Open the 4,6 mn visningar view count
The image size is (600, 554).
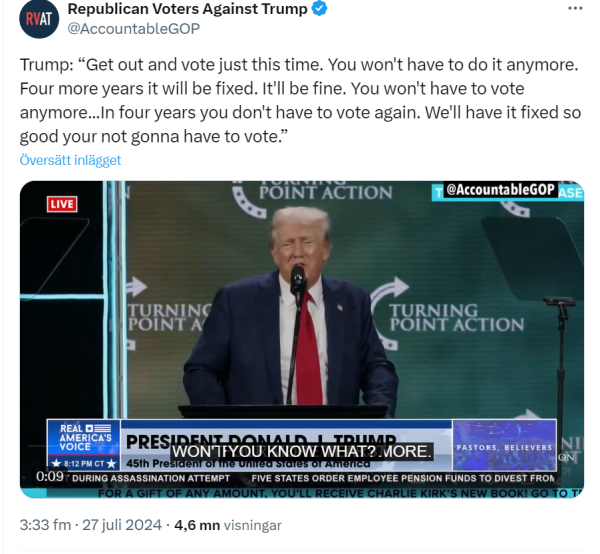pyautogui.click(x=228, y=525)
